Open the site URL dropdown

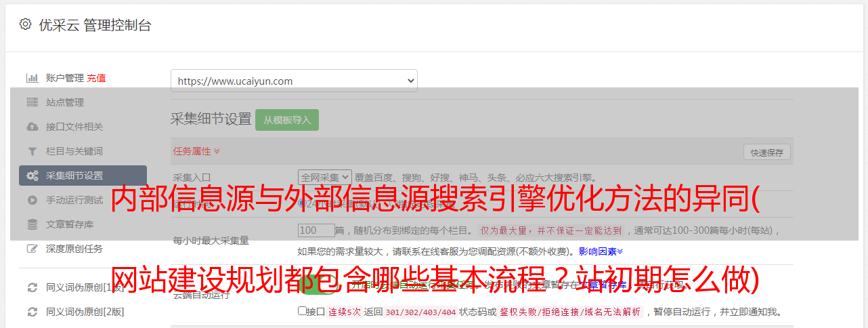[x=294, y=81]
